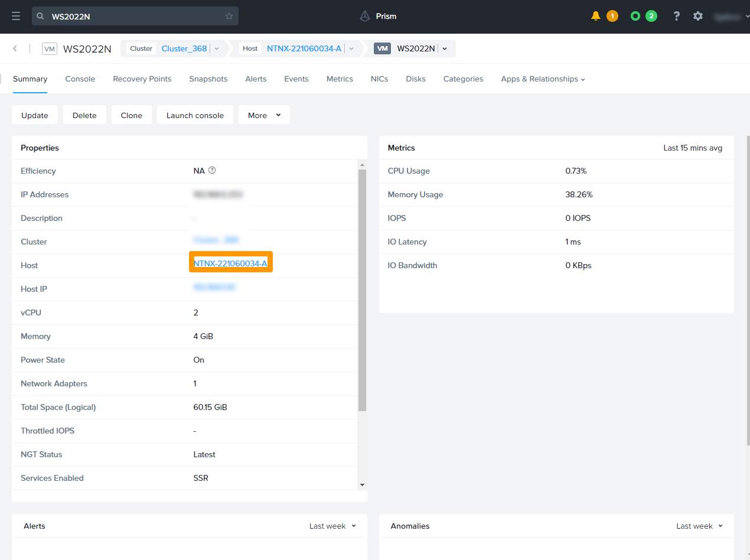750x560 pixels.
Task: Open the alerts notification bell
Action: (596, 16)
